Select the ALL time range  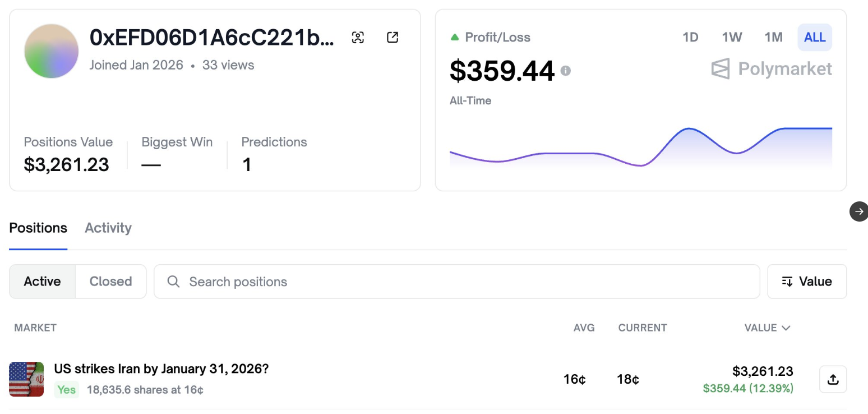(x=814, y=38)
